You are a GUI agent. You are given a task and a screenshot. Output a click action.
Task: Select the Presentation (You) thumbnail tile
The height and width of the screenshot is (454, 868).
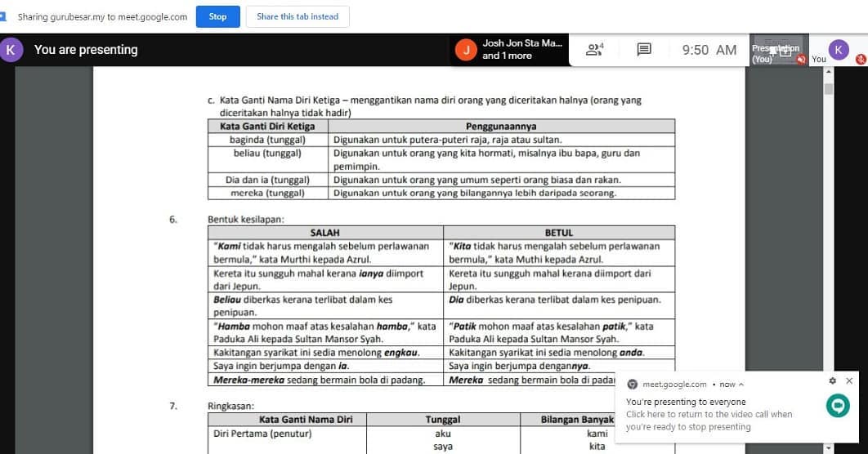[x=779, y=50]
